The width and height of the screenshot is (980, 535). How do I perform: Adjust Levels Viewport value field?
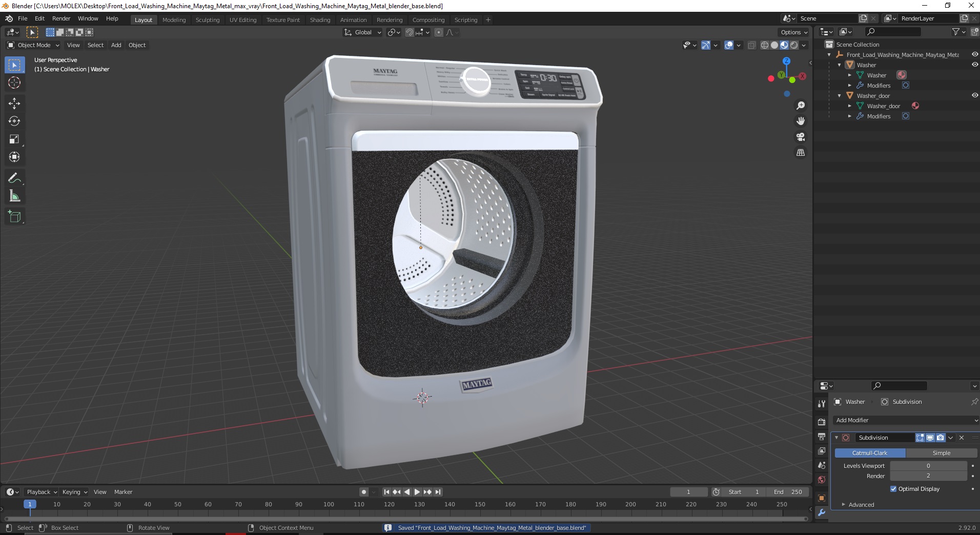928,466
